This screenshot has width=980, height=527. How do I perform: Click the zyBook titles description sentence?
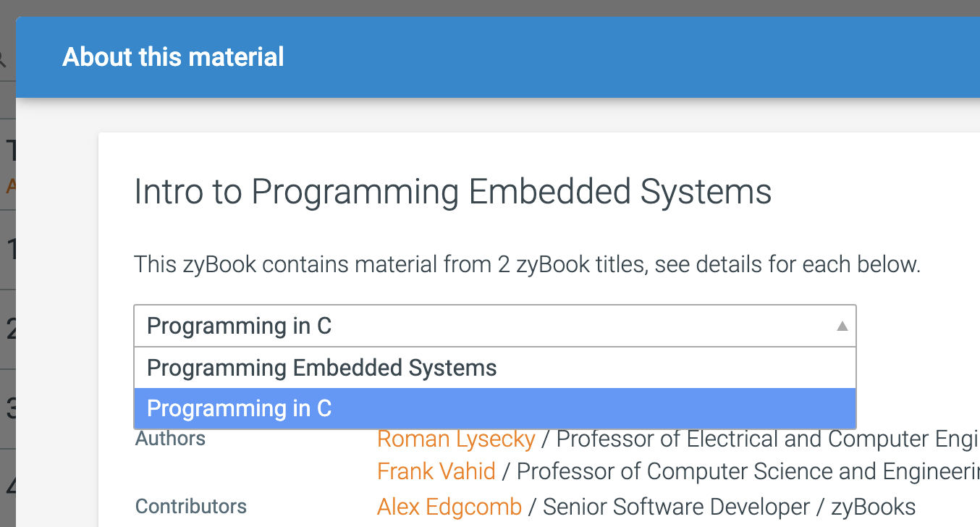pos(527,264)
